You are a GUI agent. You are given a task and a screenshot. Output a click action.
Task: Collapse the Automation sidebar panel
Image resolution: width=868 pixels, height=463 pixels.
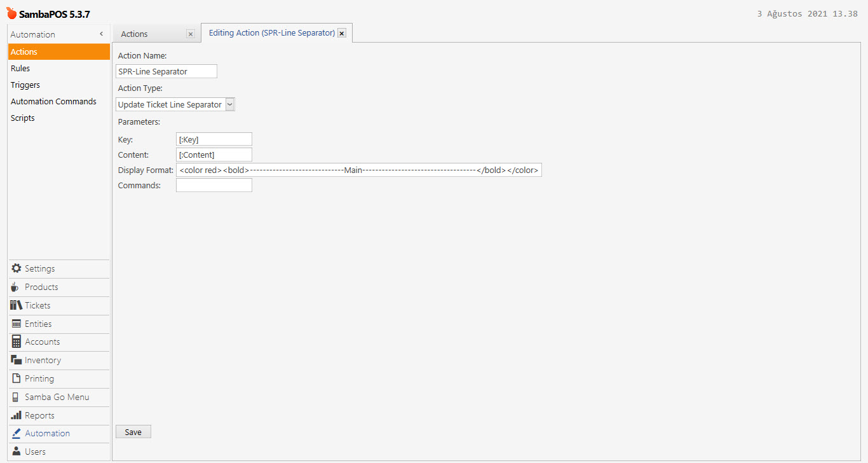click(102, 34)
